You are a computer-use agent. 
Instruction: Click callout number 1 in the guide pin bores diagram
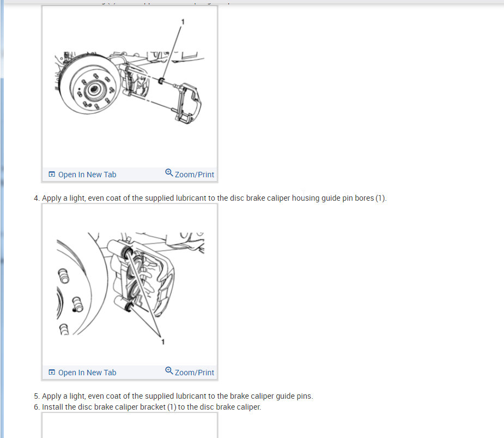pos(163,342)
